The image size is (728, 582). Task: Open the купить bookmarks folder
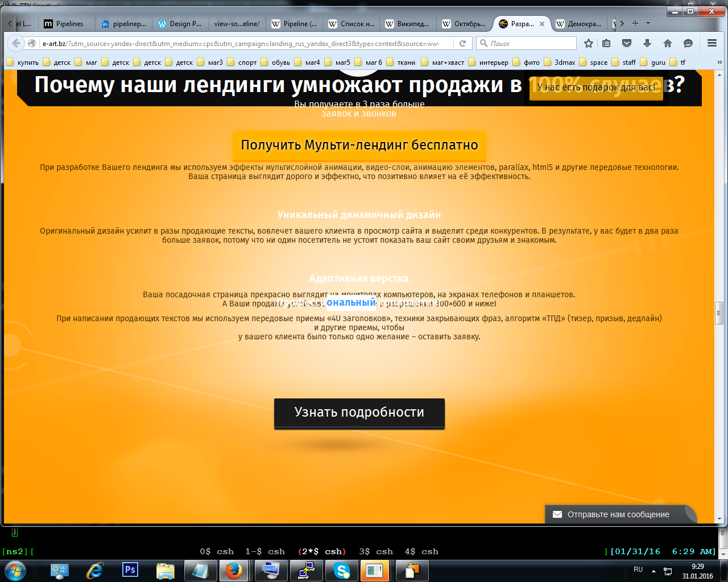click(22, 63)
